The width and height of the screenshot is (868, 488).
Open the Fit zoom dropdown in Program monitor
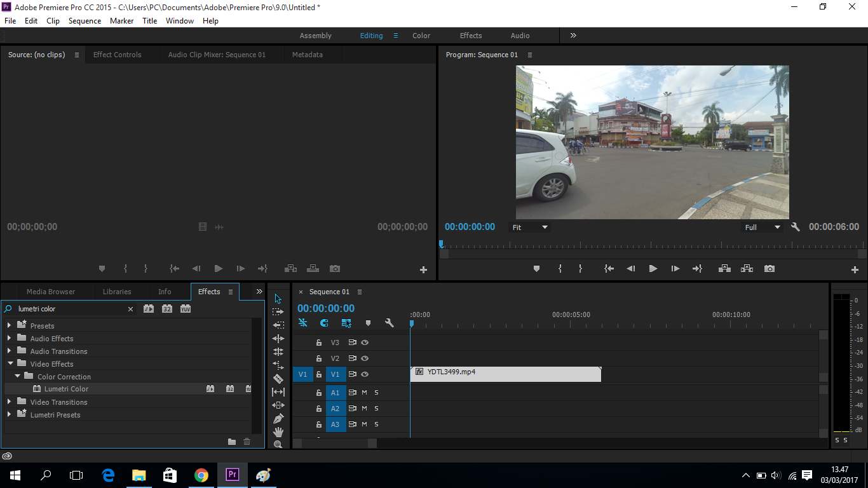544,227
